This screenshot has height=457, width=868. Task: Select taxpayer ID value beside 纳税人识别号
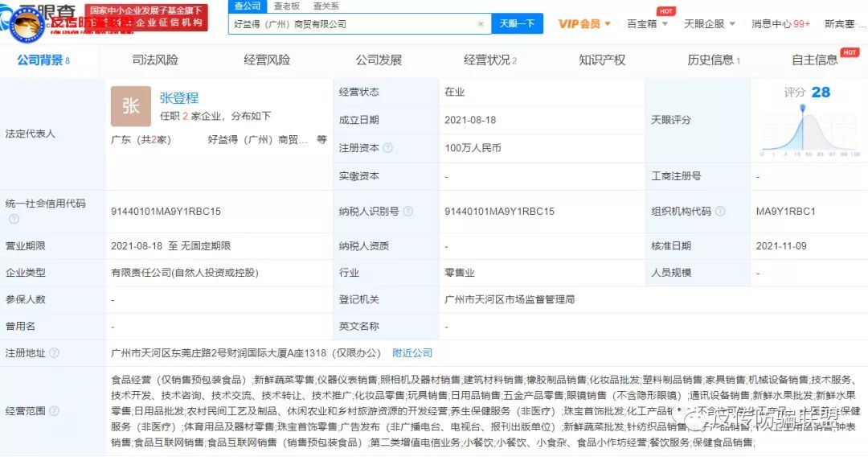pyautogui.click(x=499, y=211)
